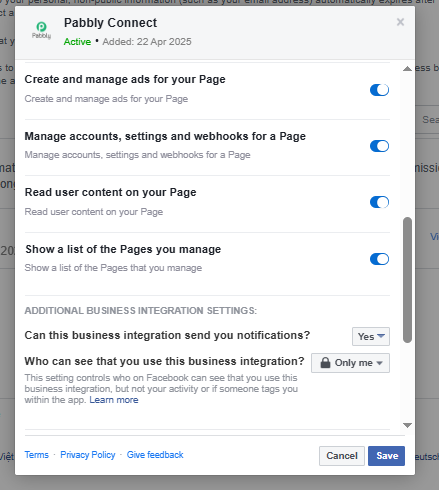Click the Added: 22 Apr 2025 text

coord(147,42)
